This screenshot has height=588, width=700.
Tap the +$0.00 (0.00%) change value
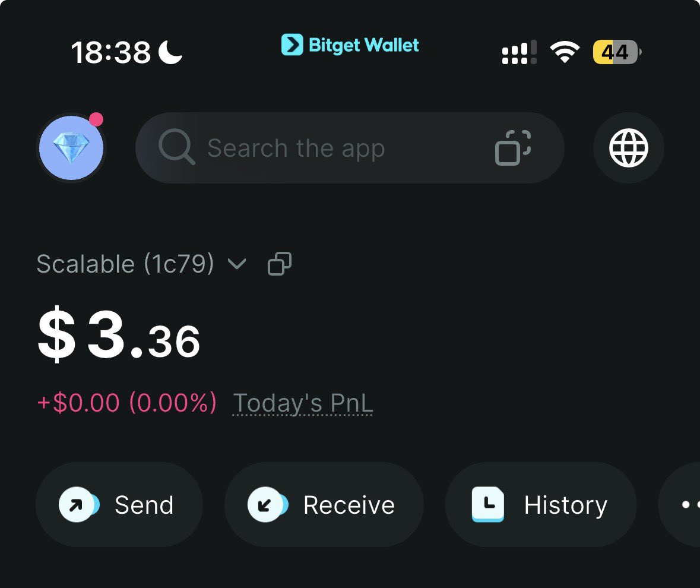pyautogui.click(x=126, y=404)
